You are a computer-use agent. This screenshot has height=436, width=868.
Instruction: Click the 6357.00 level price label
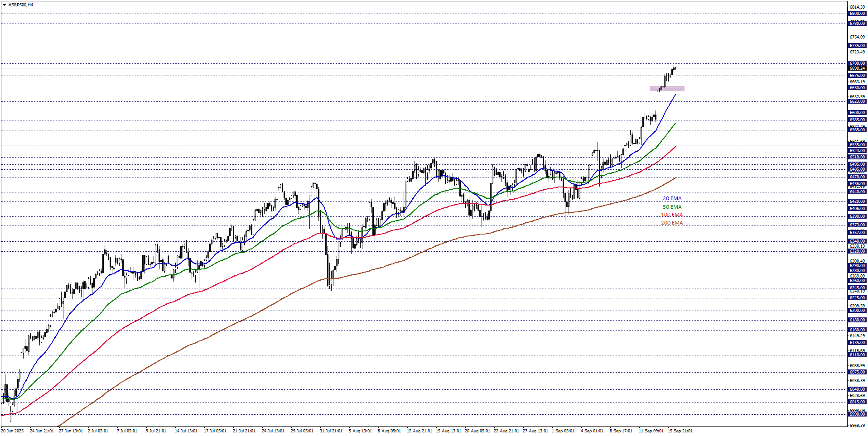[x=857, y=233]
